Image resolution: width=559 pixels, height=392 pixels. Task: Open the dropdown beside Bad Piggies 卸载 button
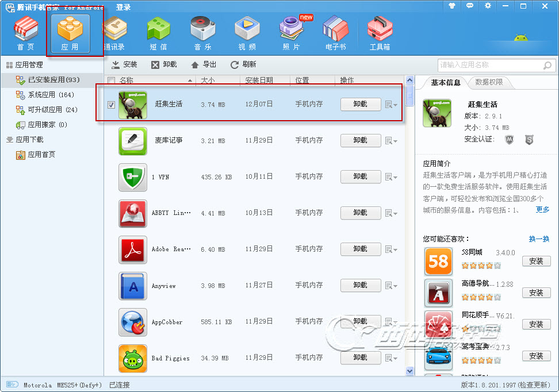click(x=391, y=358)
